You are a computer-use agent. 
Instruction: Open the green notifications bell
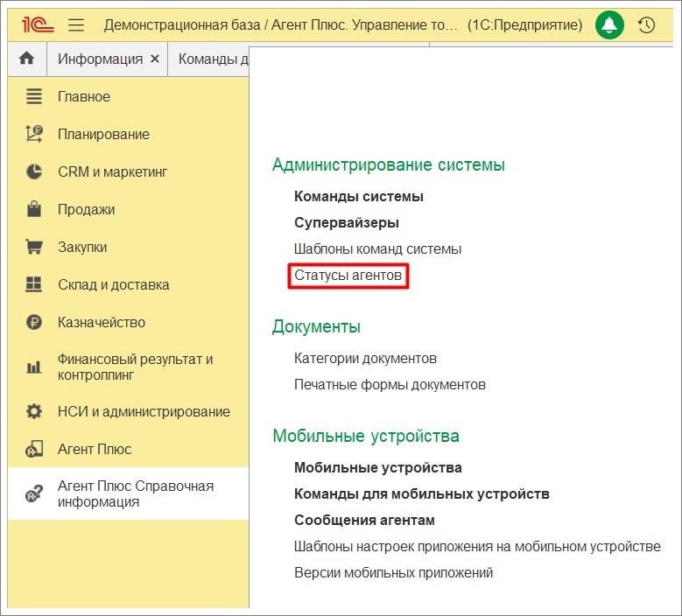(609, 24)
